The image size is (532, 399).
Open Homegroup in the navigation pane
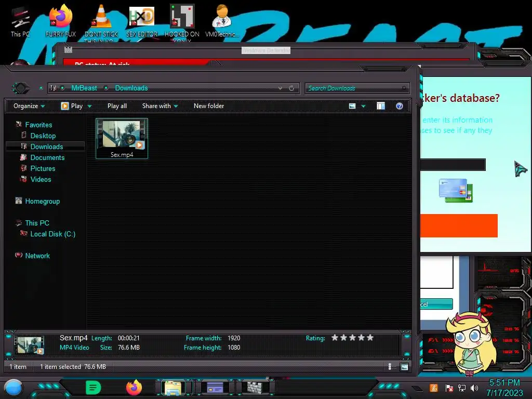coord(42,201)
